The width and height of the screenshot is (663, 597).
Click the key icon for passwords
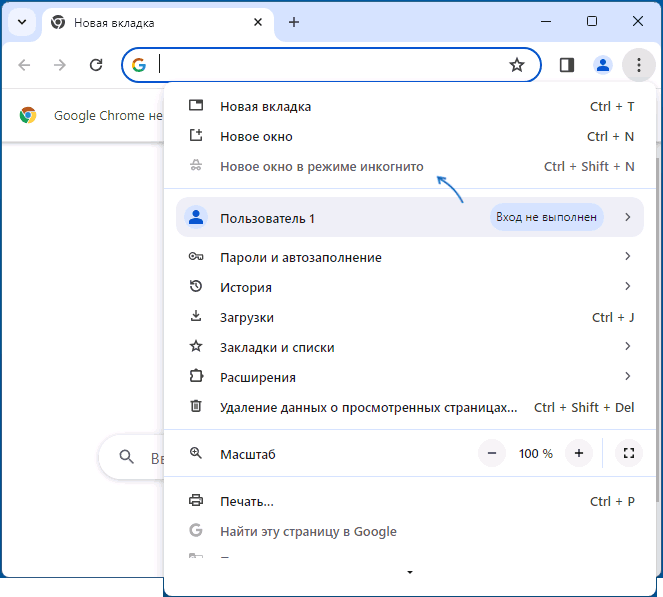[x=196, y=256]
